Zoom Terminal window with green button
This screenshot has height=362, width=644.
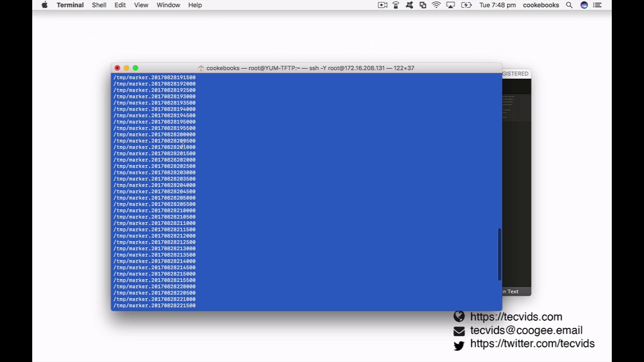pos(135,68)
